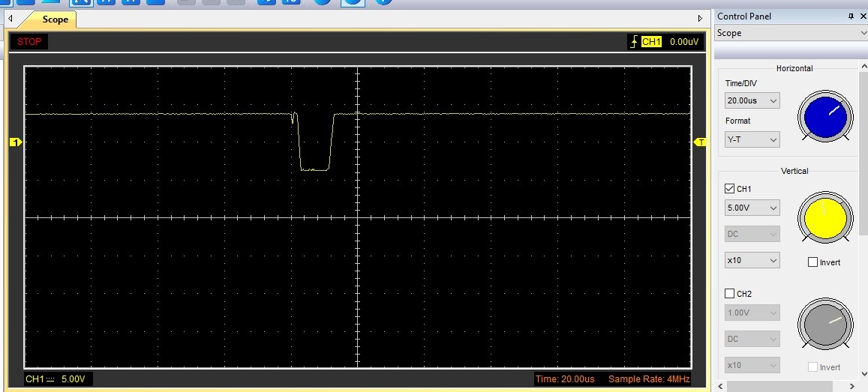Toggle the CH1 Invert checkbox

click(812, 262)
